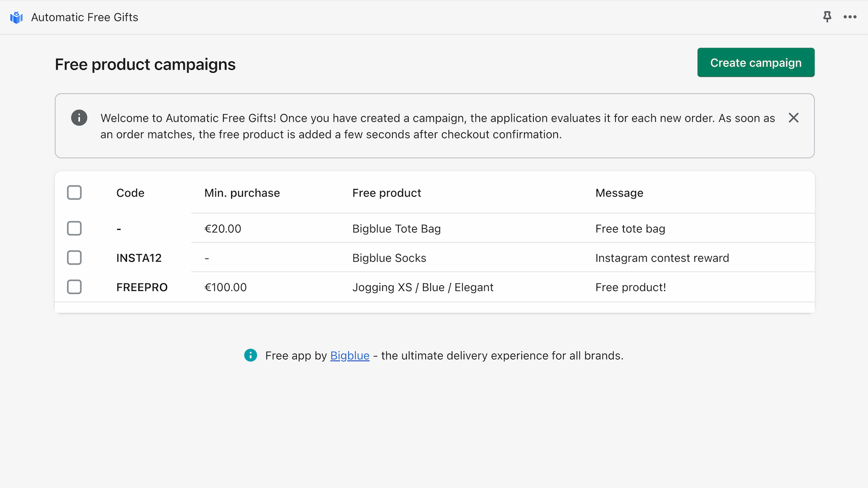Click the Free product column header
The width and height of the screenshot is (868, 488).
(x=386, y=192)
